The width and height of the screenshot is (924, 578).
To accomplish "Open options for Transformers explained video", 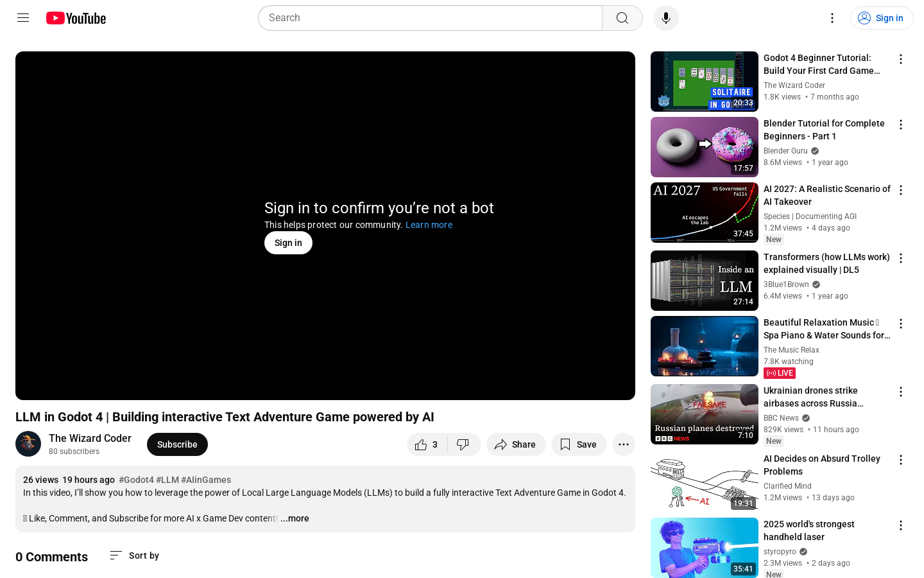I will pyautogui.click(x=901, y=258).
